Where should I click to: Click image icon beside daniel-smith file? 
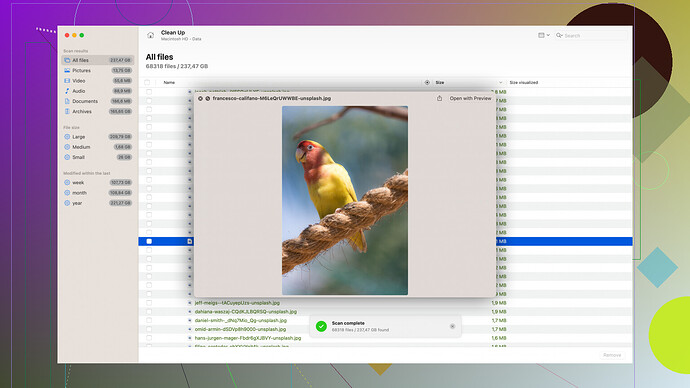(190, 320)
